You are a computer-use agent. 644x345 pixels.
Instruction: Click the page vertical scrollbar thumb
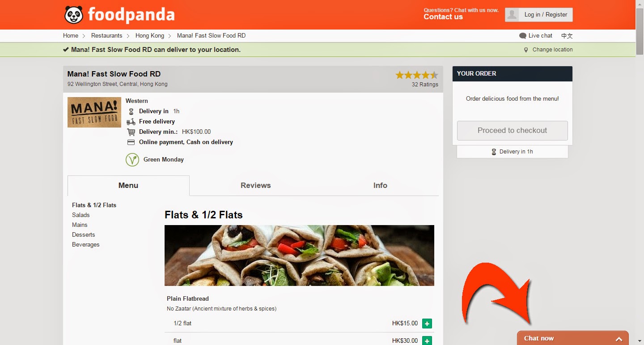(x=640, y=30)
